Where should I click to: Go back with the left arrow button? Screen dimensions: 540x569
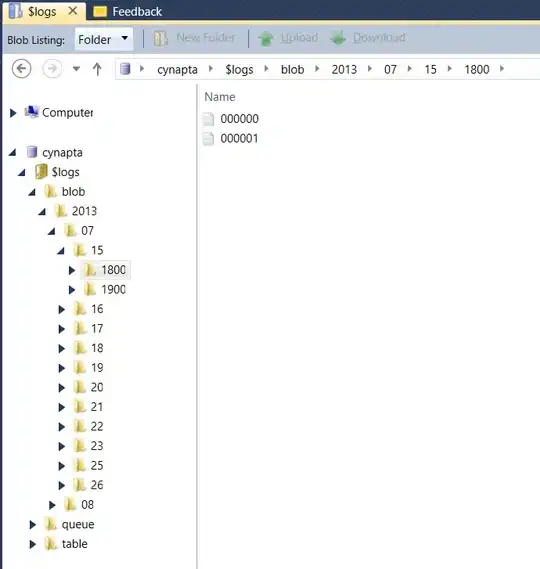(21, 69)
